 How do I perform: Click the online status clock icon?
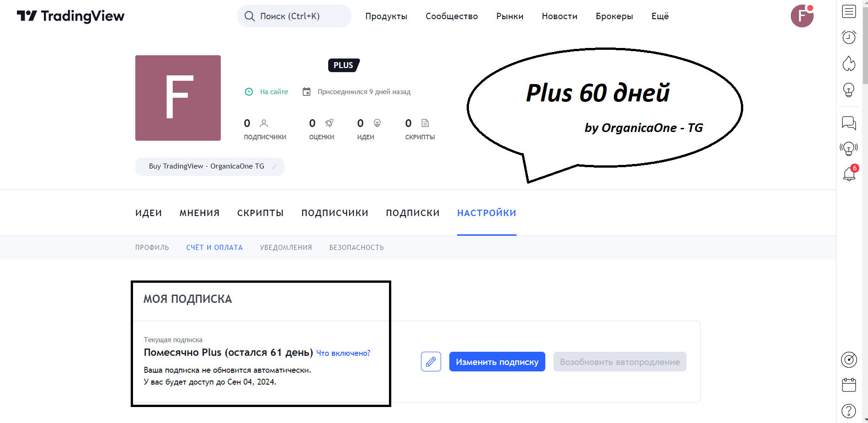coord(249,92)
